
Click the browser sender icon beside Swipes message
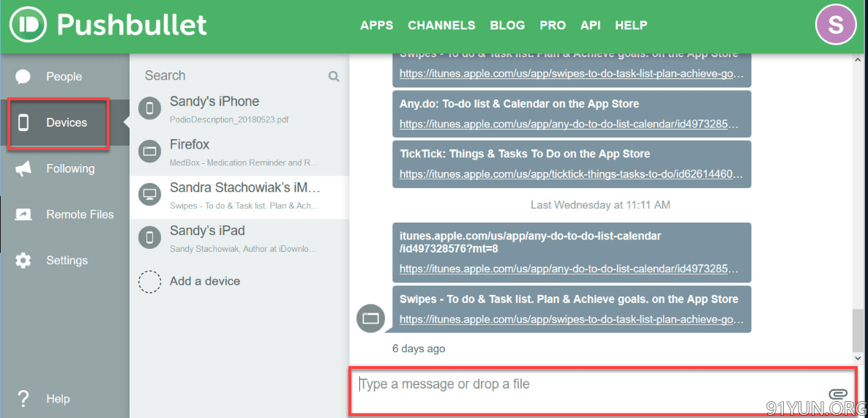370,318
